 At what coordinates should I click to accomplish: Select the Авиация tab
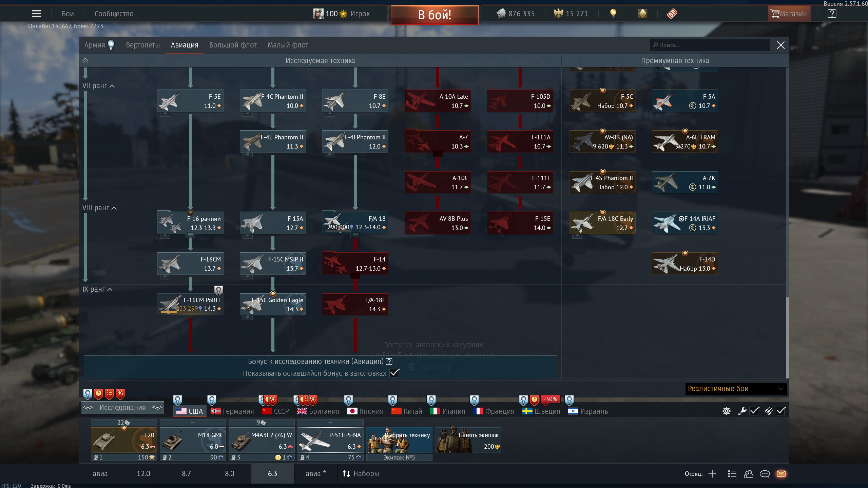click(185, 45)
